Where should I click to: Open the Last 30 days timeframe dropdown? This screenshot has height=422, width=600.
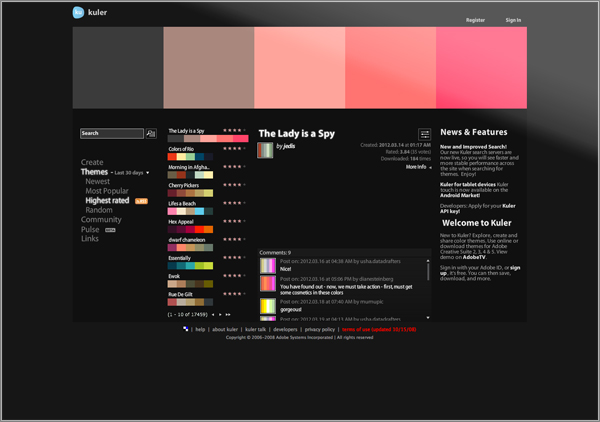pos(132,173)
